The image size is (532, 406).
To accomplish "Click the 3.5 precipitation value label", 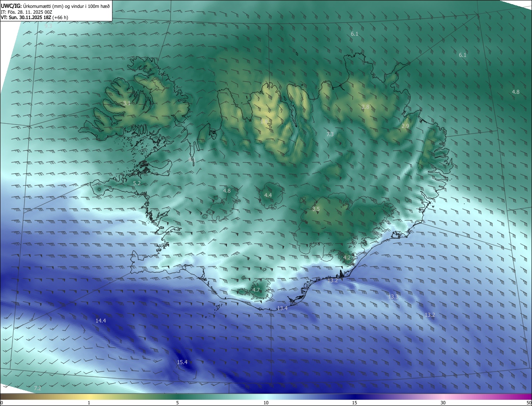I will (x=316, y=209).
